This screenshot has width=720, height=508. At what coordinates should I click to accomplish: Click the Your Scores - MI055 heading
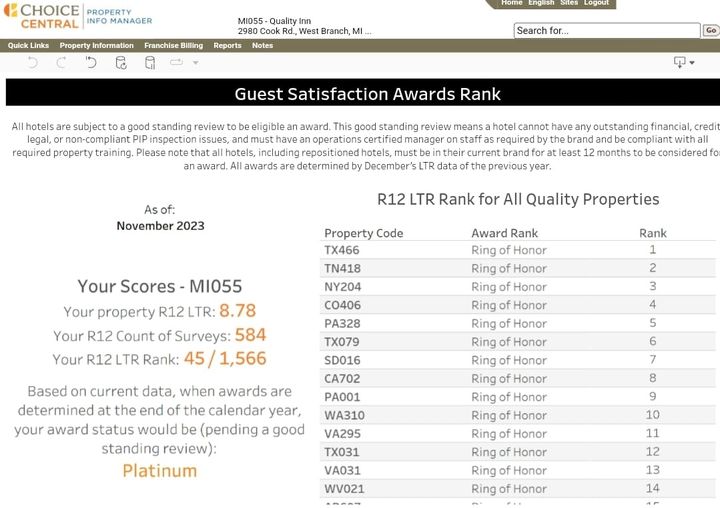point(159,287)
